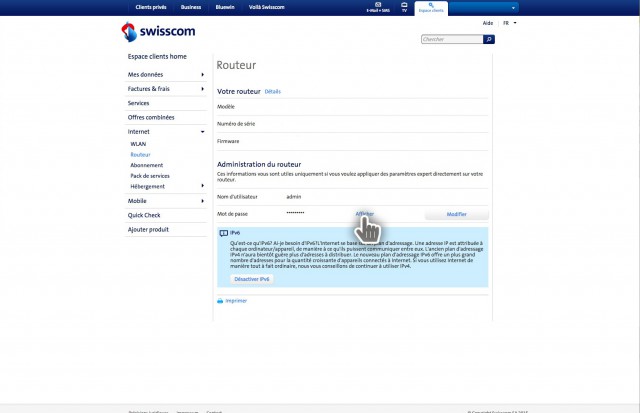Image resolution: width=640 pixels, height=413 pixels.
Task: Click the Détails link beside Votre routeur
Action: coord(273,91)
